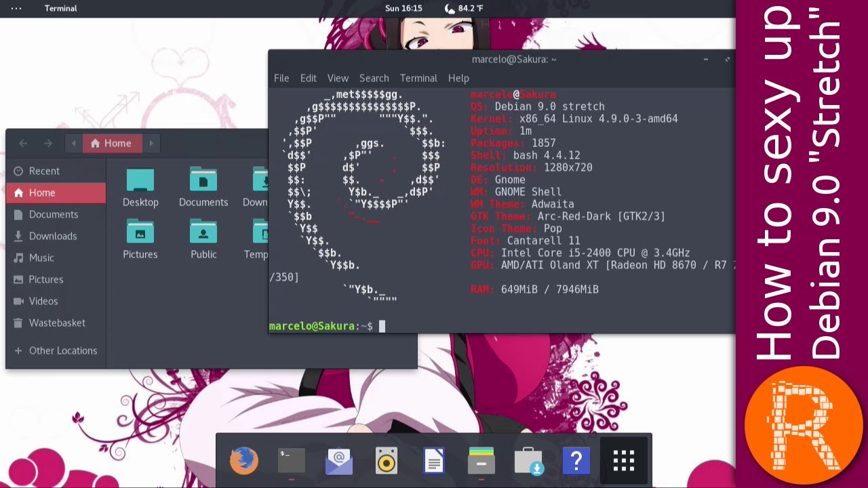The height and width of the screenshot is (488, 868).
Task: Open Documents from the Files sidebar
Action: pyautogui.click(x=56, y=214)
